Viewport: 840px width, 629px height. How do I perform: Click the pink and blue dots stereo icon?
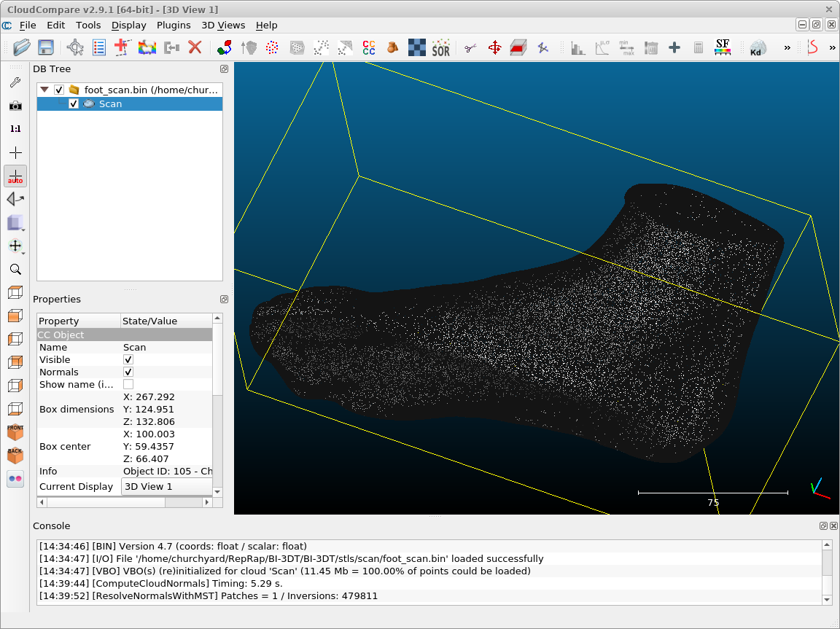point(15,479)
